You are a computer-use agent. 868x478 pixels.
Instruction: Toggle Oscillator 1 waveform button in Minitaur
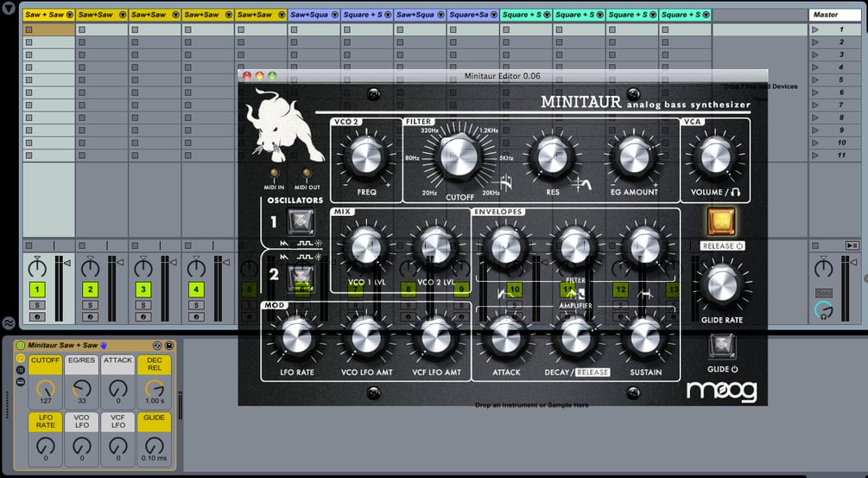301,221
